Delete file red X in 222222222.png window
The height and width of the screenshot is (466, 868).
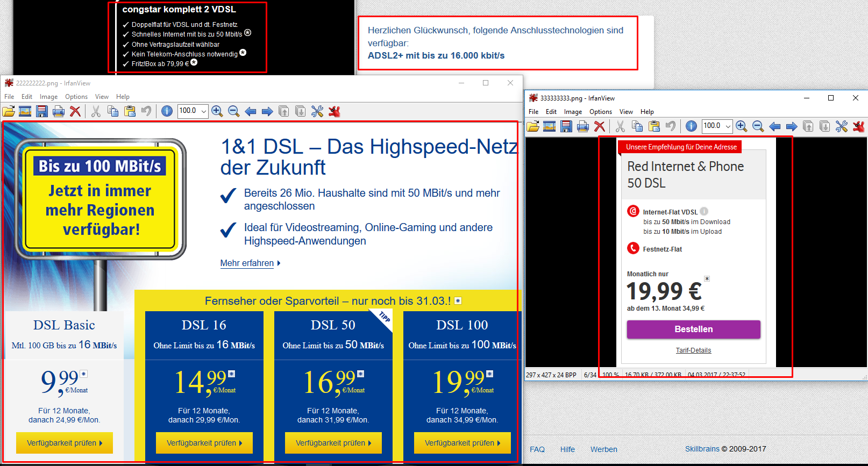(75, 111)
